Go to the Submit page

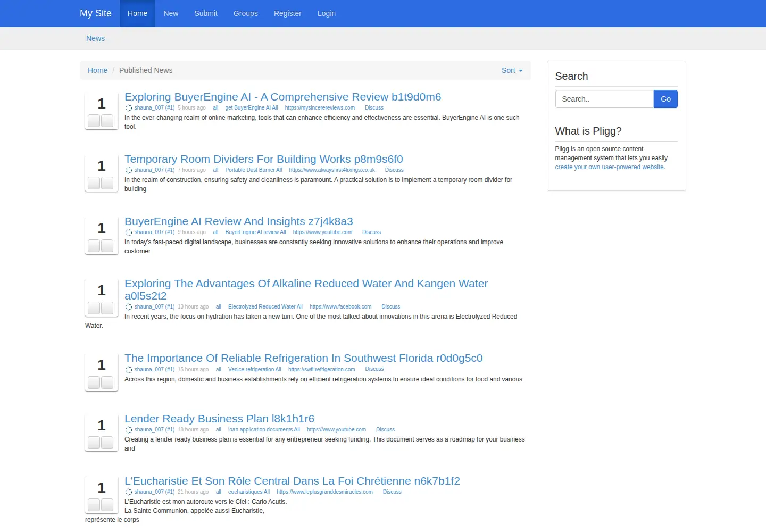(206, 13)
